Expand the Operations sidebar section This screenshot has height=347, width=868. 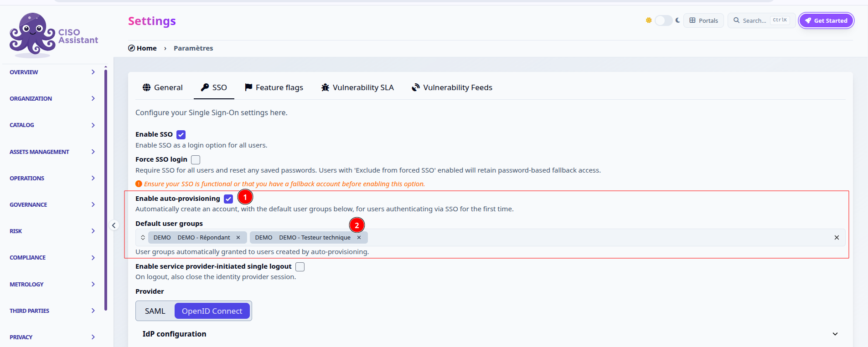click(52, 179)
